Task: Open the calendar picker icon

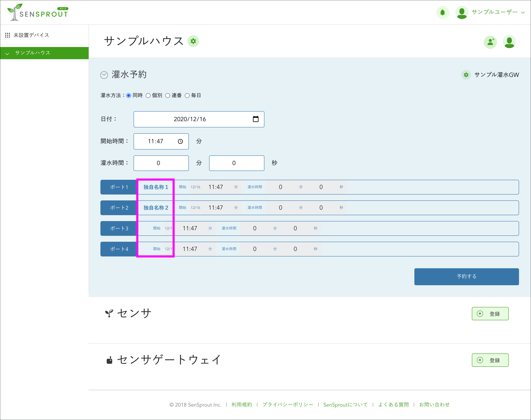Action: [256, 119]
